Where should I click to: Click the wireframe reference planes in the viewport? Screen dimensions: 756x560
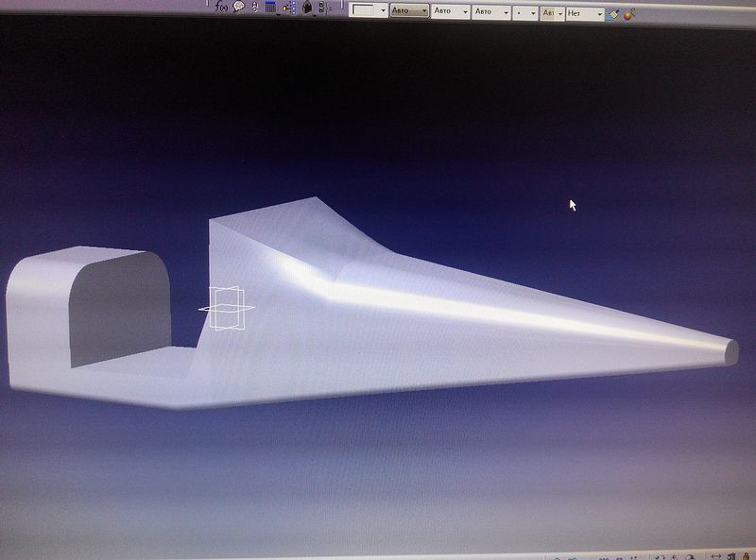[226, 309]
